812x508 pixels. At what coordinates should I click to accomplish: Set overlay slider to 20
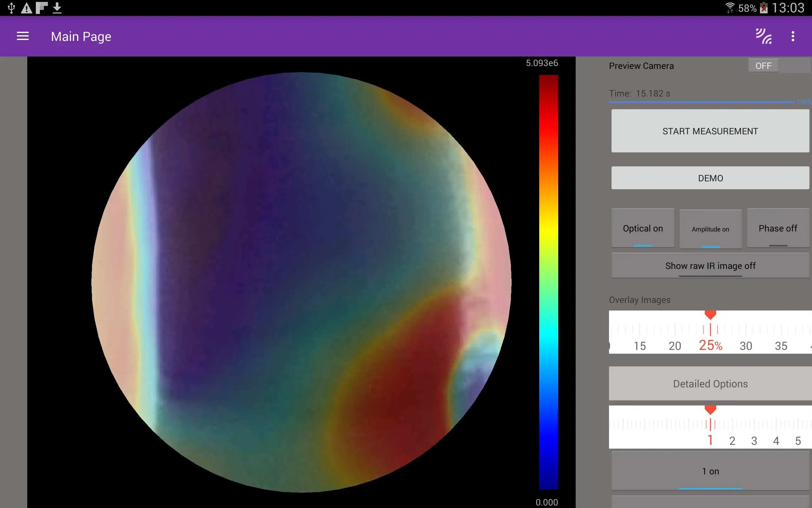click(675, 346)
